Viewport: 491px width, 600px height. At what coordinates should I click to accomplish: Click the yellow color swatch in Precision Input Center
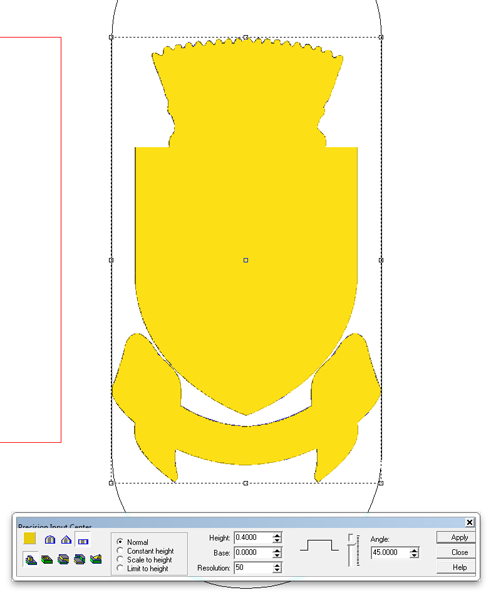(x=29, y=538)
